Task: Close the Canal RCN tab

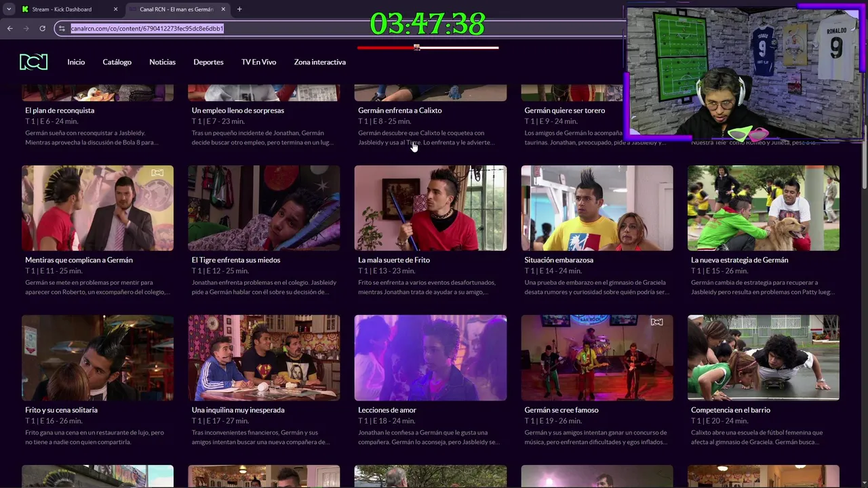Action: 223,9
